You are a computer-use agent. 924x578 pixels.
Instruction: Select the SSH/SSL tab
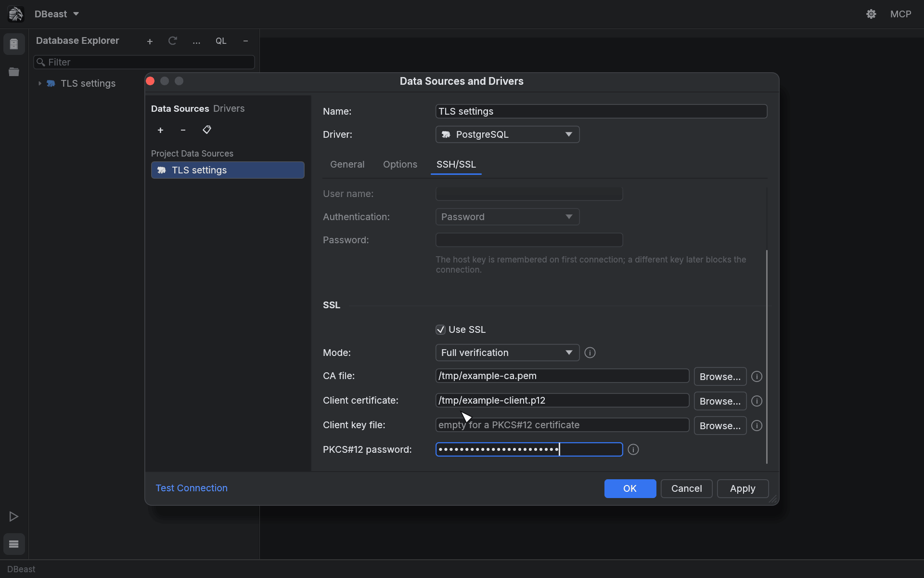pyautogui.click(x=456, y=164)
